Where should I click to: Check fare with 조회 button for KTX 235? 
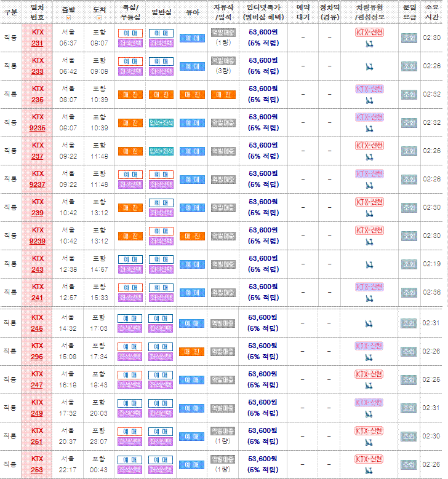409,95
